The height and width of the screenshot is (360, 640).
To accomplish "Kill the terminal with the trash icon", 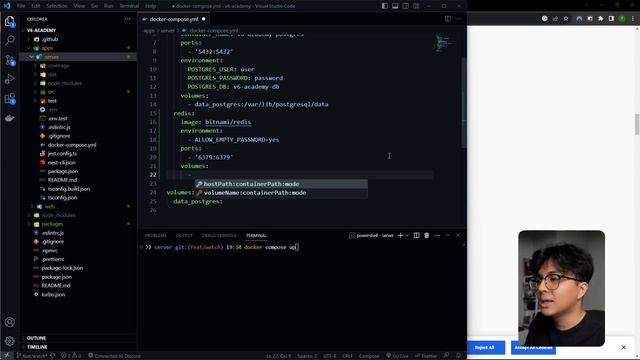I will (x=427, y=236).
